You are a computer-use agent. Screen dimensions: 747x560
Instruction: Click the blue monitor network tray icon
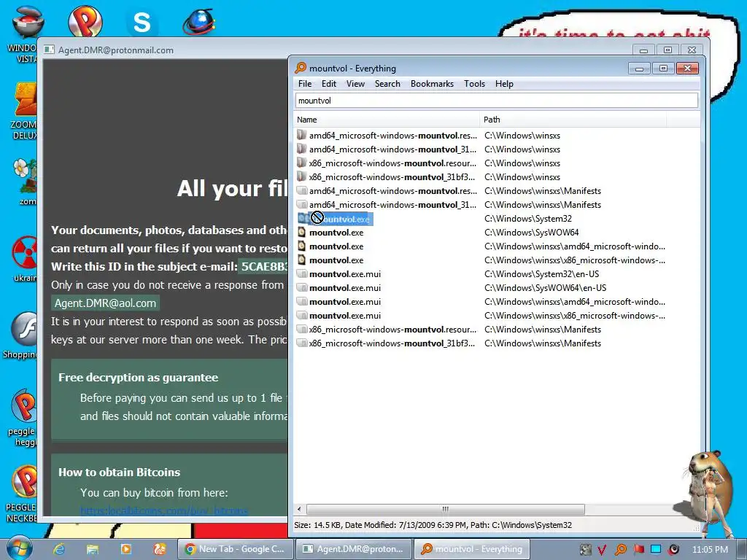(656, 550)
